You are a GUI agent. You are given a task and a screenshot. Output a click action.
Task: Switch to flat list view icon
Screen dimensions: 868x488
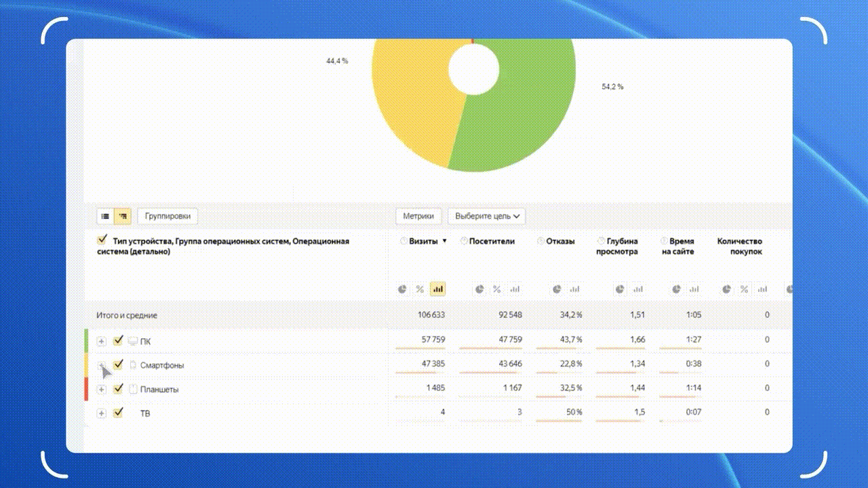[105, 216]
